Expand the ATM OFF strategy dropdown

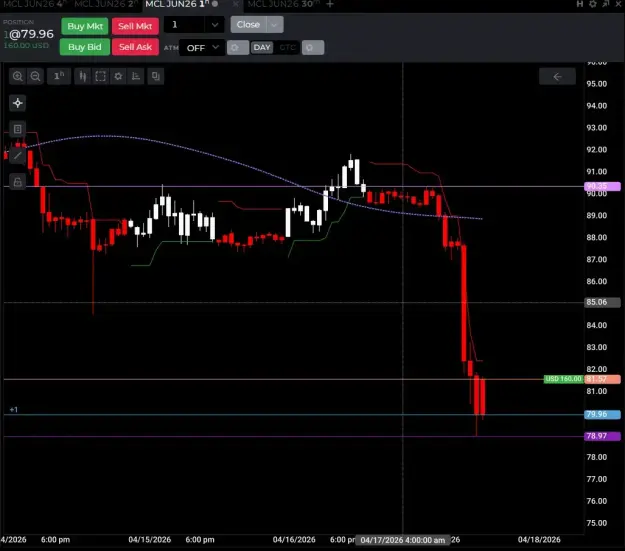(x=202, y=48)
